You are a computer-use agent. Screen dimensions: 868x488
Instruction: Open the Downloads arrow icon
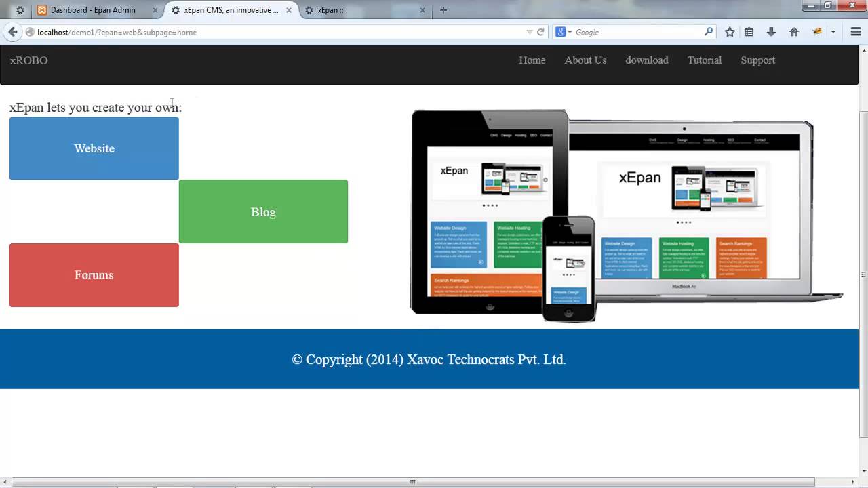click(x=771, y=32)
